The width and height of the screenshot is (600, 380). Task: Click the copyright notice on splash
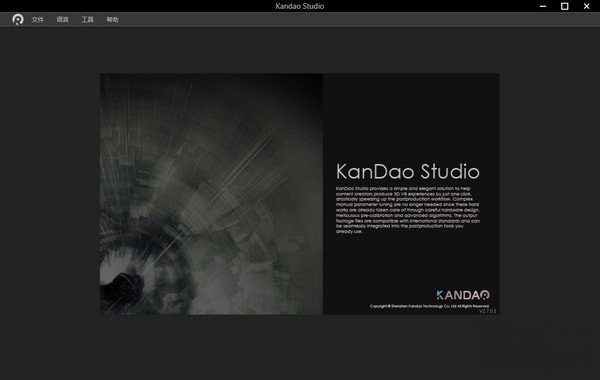(x=429, y=306)
